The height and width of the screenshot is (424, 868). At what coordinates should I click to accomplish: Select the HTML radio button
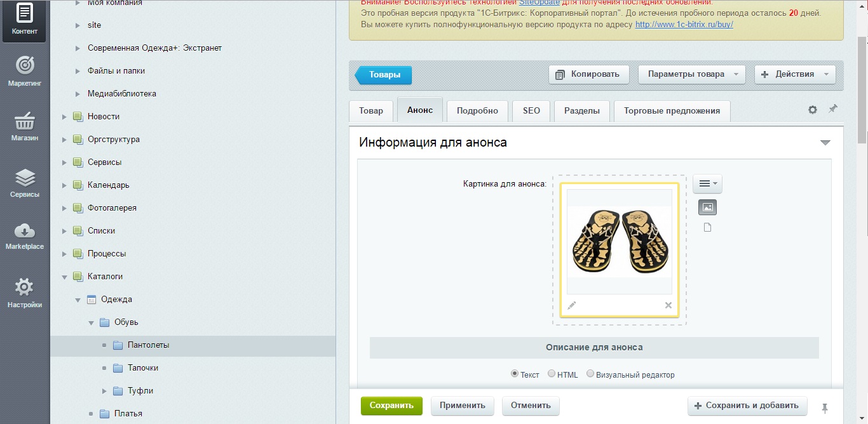click(552, 374)
